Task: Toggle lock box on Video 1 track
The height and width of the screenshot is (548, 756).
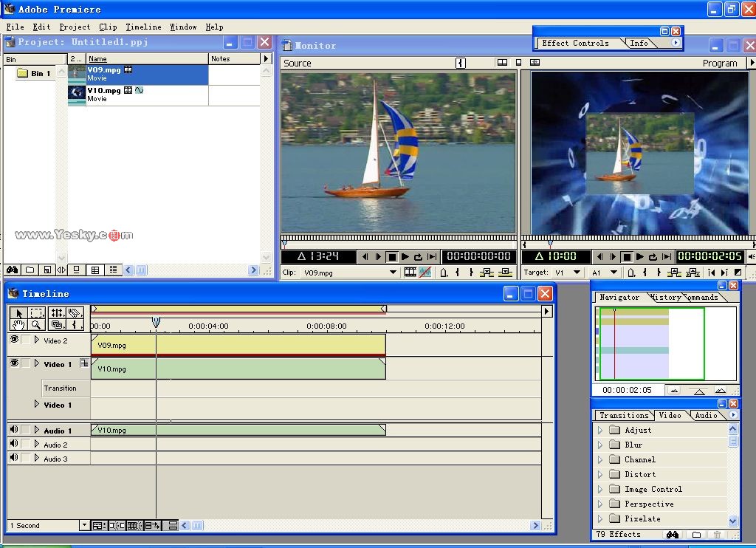Action: point(26,363)
